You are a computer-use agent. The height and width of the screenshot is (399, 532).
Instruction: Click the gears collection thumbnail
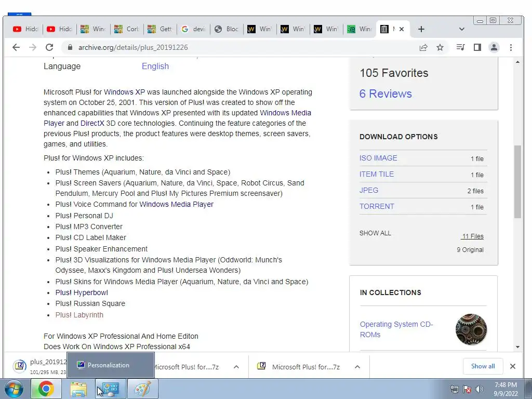click(471, 329)
